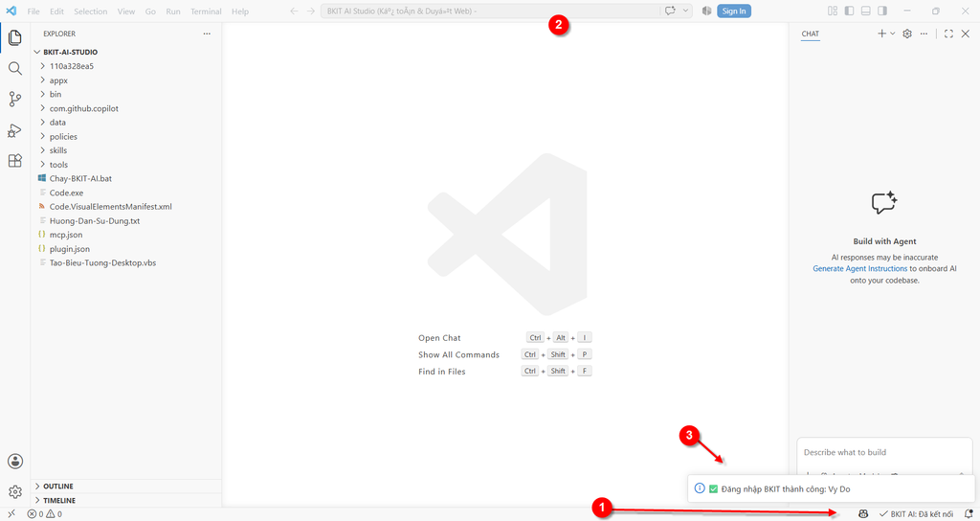Click the VS Code logo in title bar
The height and width of the screenshot is (521, 980).
tap(11, 11)
